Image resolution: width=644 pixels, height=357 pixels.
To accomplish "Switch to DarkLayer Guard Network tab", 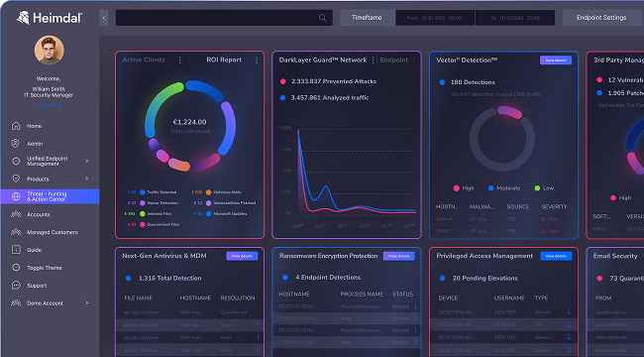I will (x=323, y=60).
